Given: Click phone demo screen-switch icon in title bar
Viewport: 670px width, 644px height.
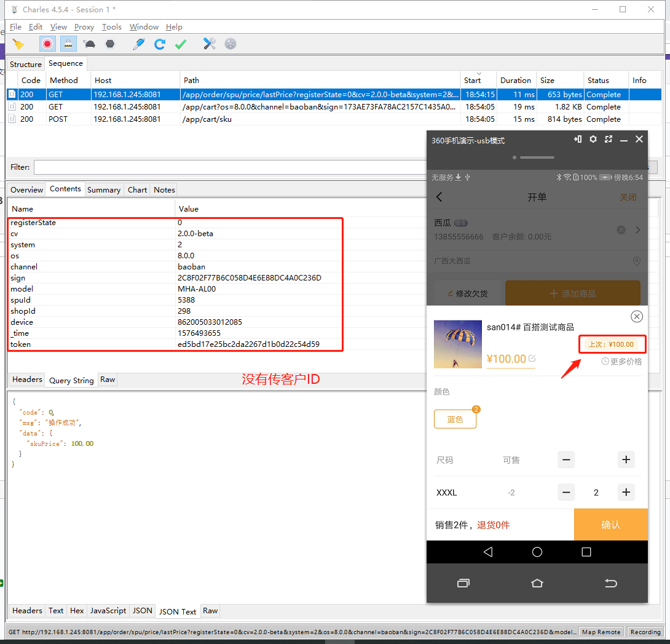Looking at the screenshot, I should (x=578, y=139).
